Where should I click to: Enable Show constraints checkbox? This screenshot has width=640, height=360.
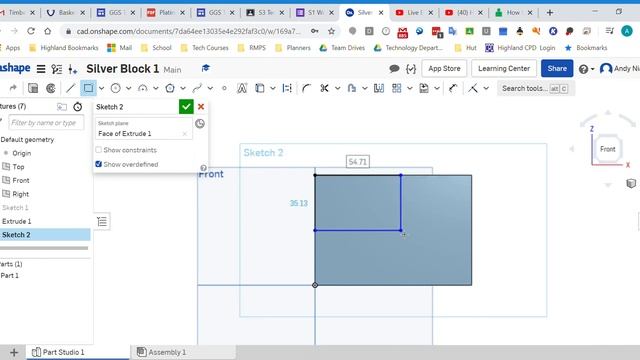pos(98,150)
